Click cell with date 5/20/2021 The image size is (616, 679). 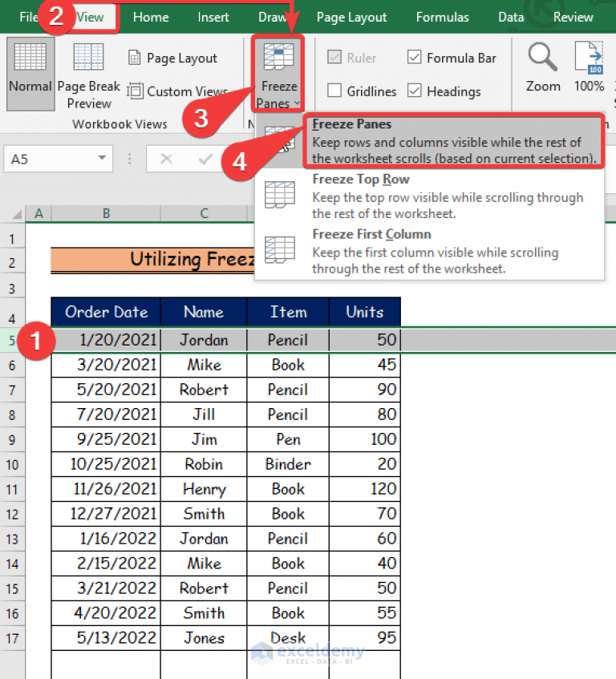[x=106, y=390]
